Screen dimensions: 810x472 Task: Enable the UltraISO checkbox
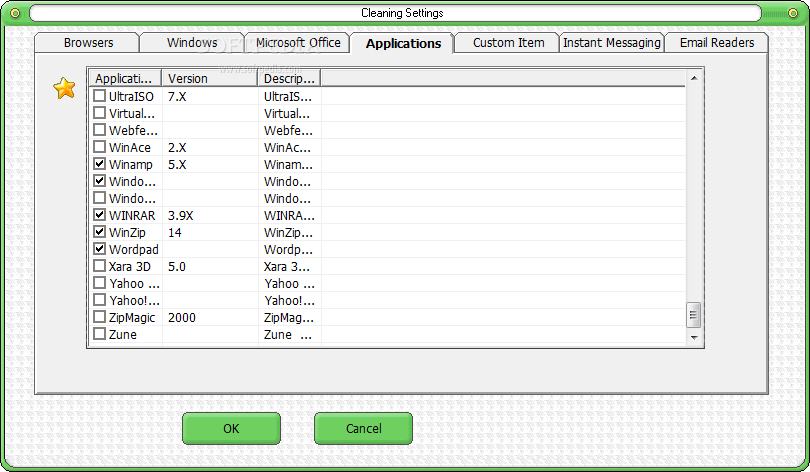point(99,96)
